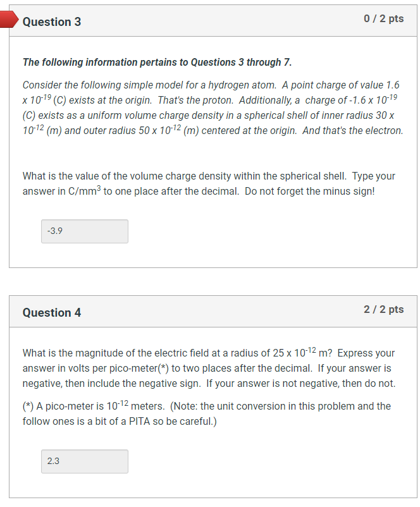Click the electric field magnitude question text
The image size is (420, 507).
coord(209,368)
